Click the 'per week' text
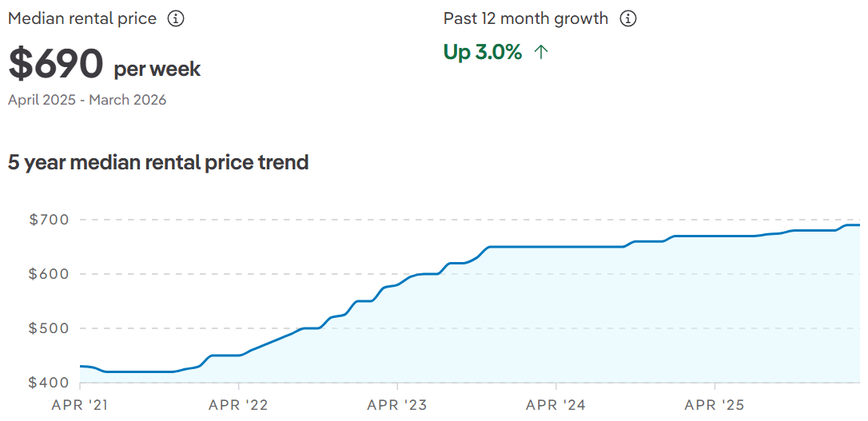Screen dimensions: 868x421 [x=157, y=69]
